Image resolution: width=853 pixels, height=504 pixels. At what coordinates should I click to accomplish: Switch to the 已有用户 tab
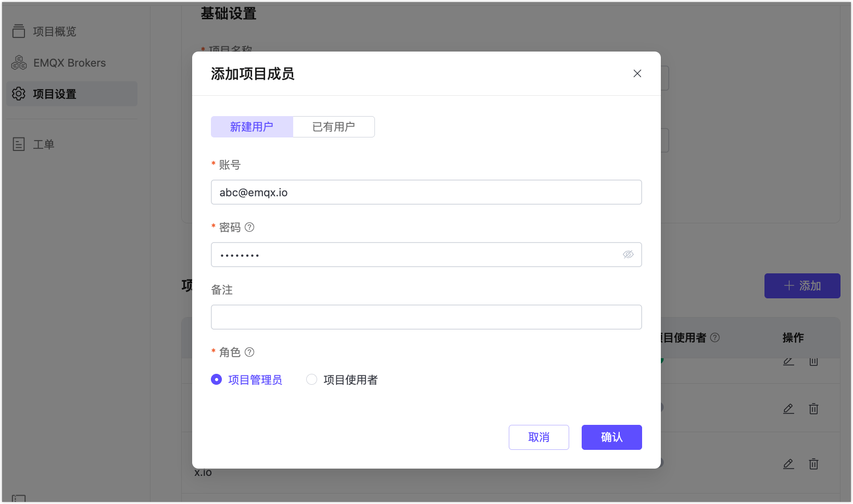[x=333, y=127]
